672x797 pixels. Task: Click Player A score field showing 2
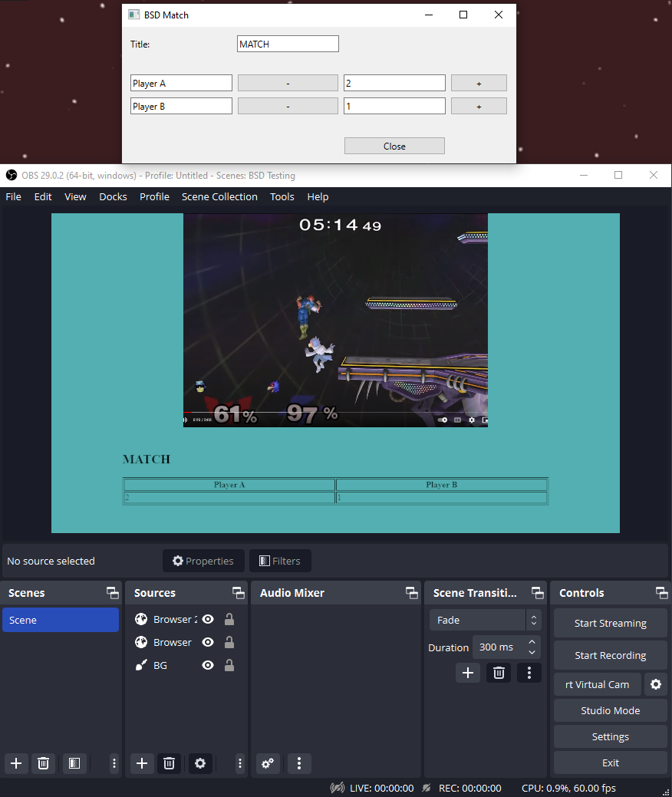[x=394, y=83]
